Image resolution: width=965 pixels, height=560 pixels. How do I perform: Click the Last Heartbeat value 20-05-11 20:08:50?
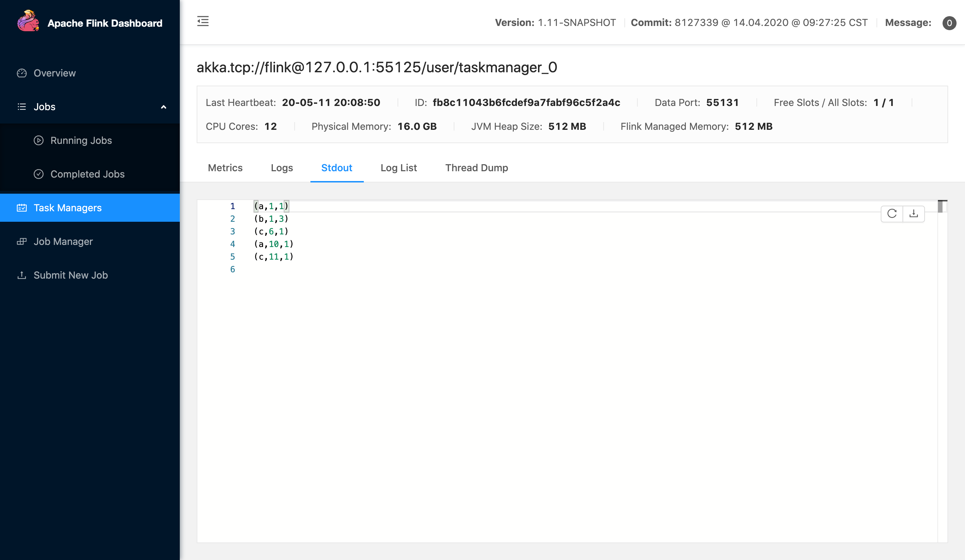331,102
